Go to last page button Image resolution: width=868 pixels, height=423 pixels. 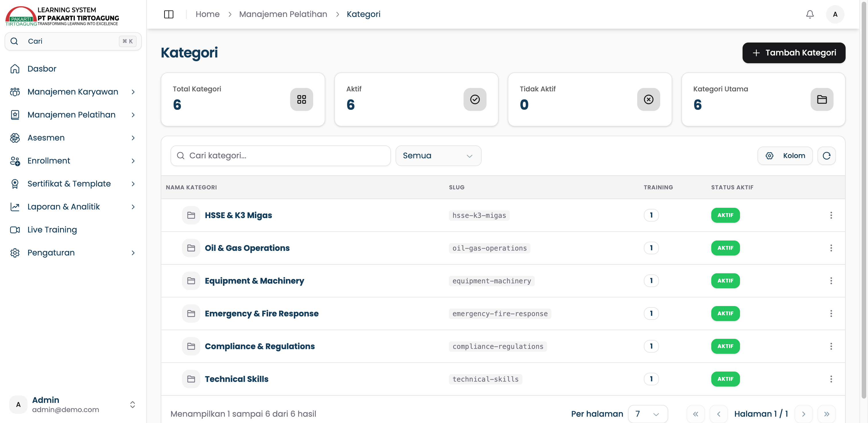pyautogui.click(x=826, y=414)
